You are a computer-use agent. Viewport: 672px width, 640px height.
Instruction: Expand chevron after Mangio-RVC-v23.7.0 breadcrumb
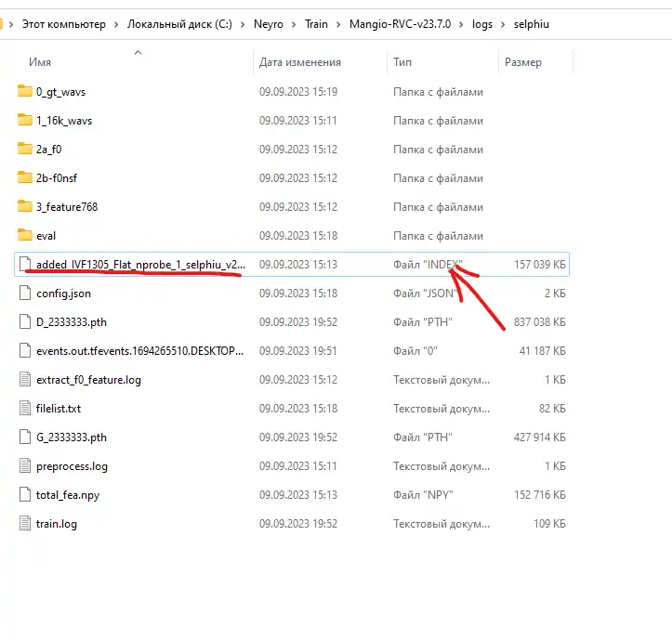point(461,25)
